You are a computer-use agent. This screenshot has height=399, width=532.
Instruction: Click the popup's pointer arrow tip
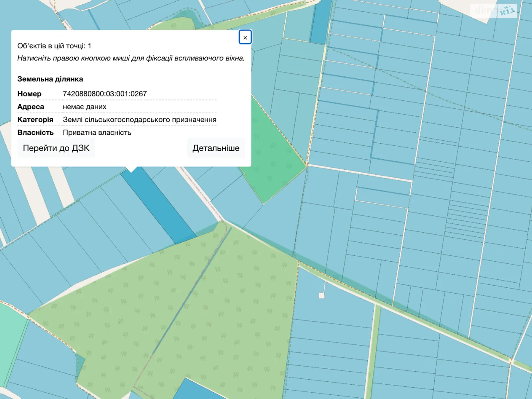[131, 171]
